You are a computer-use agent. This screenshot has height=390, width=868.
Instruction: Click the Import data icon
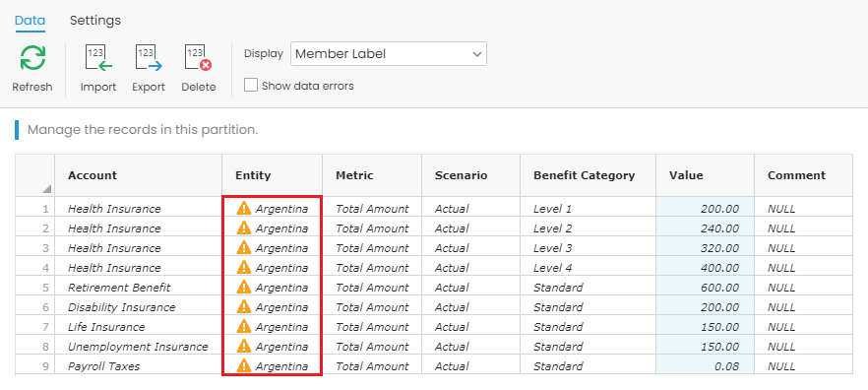(x=98, y=58)
